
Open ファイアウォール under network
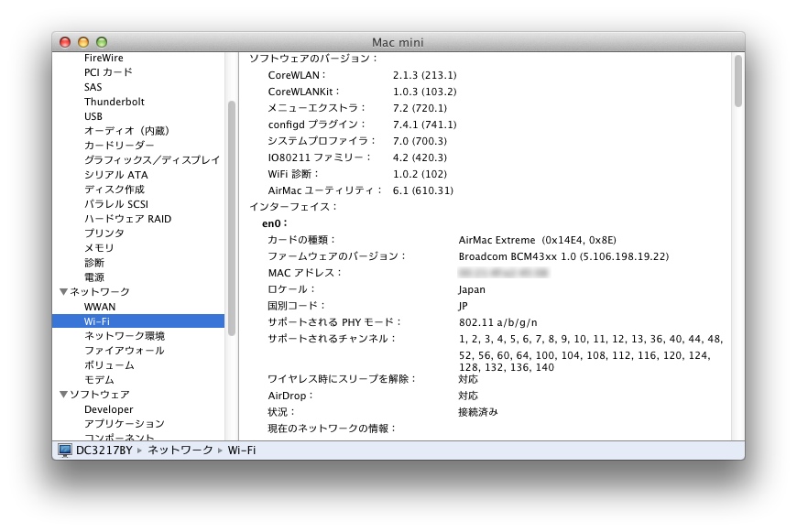point(124,351)
